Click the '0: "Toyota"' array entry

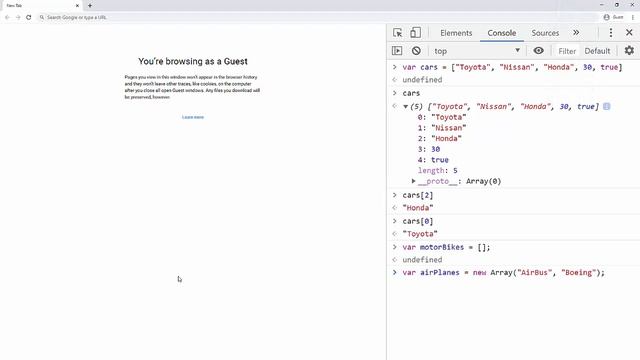tap(442, 117)
